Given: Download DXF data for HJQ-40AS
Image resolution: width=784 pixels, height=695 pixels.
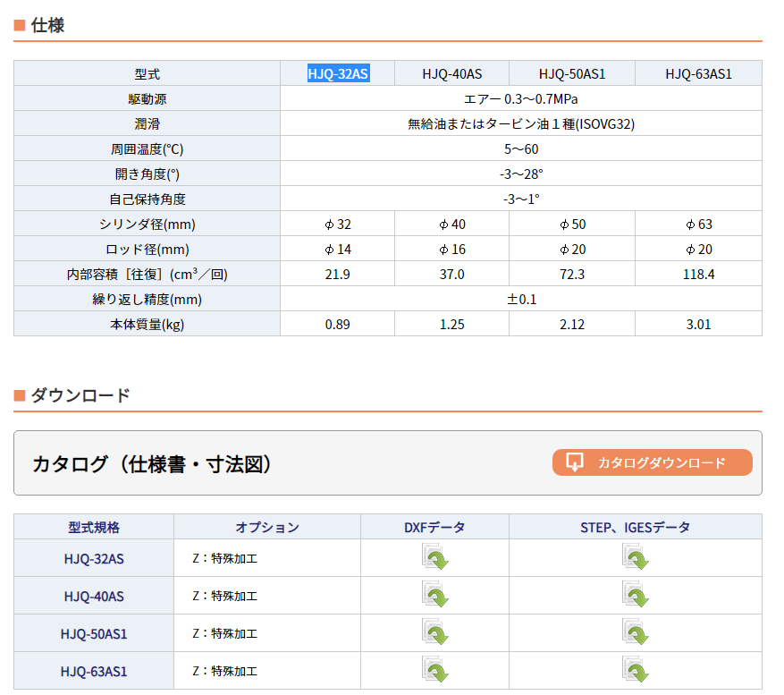Looking at the screenshot, I should [434, 596].
